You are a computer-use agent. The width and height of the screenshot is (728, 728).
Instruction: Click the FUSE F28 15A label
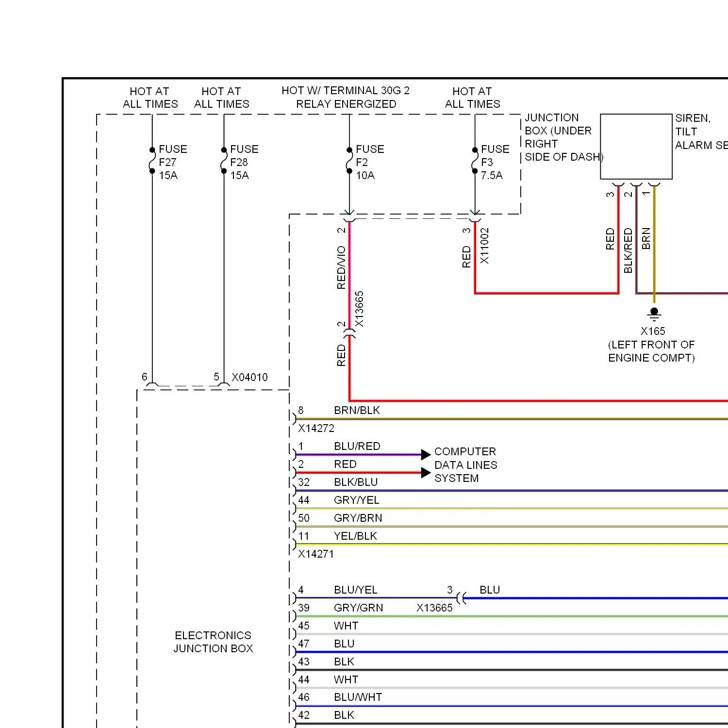[244, 162]
